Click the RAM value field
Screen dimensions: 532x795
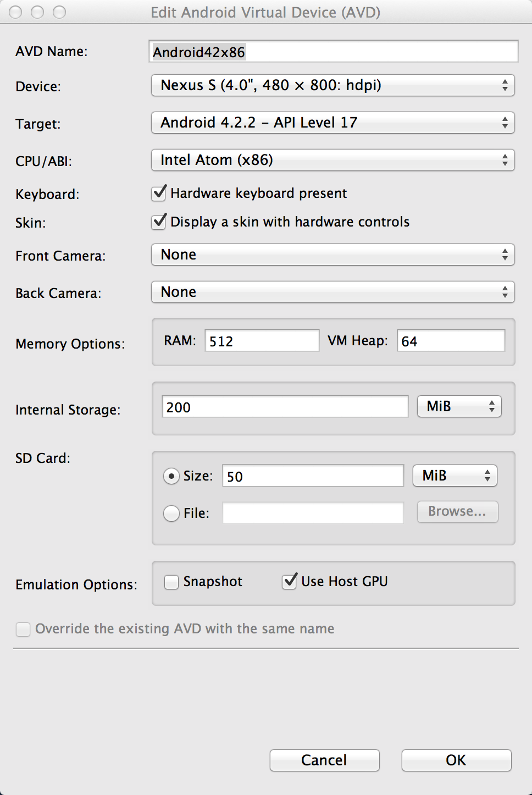[x=262, y=340]
